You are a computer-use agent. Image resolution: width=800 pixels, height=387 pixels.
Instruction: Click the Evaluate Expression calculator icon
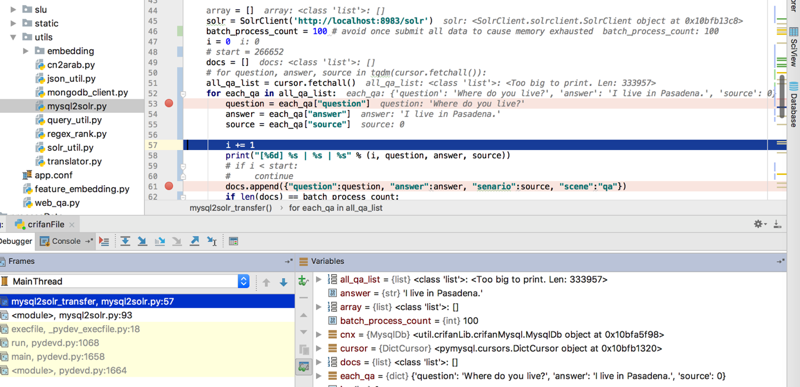[x=233, y=241]
